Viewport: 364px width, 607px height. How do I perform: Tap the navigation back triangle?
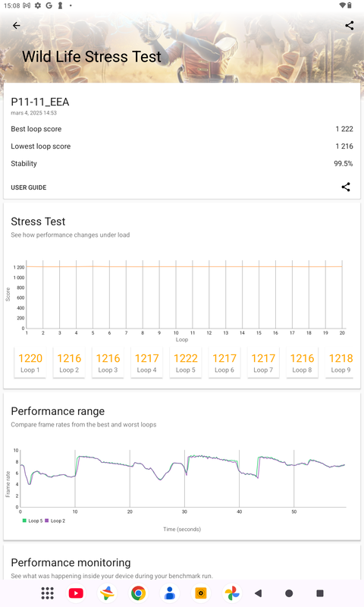[x=259, y=593]
